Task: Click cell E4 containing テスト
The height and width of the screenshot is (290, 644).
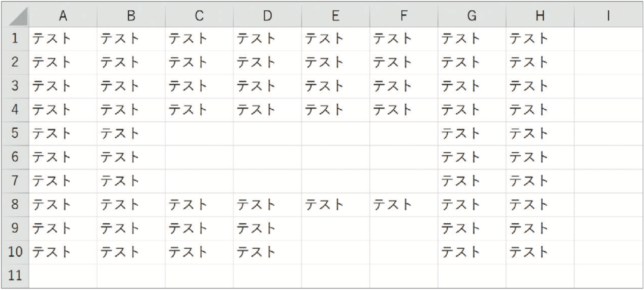Action: (336, 110)
